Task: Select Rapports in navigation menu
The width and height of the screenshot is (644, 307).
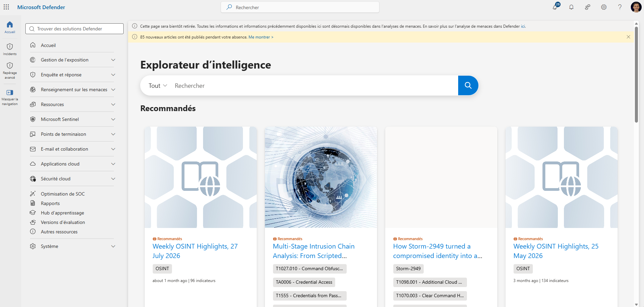Action: [x=50, y=203]
